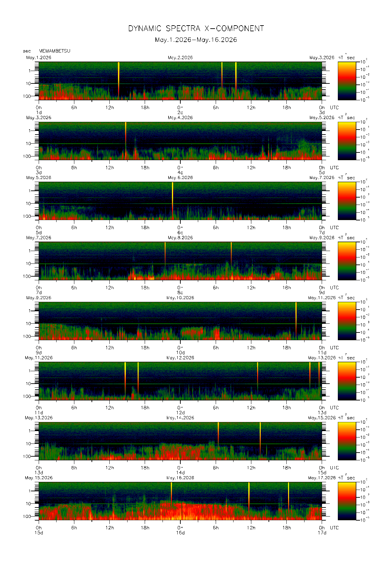Click the "17d" day label
Viewport: 392px width, 565px height.
tap(322, 533)
